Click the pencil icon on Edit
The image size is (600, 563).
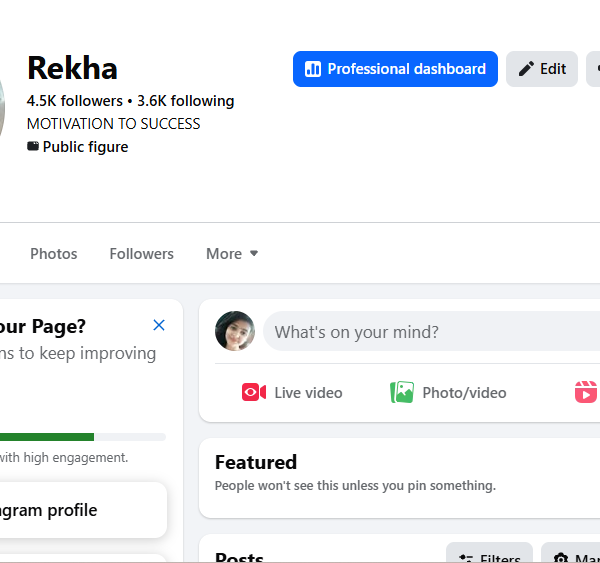(x=526, y=69)
